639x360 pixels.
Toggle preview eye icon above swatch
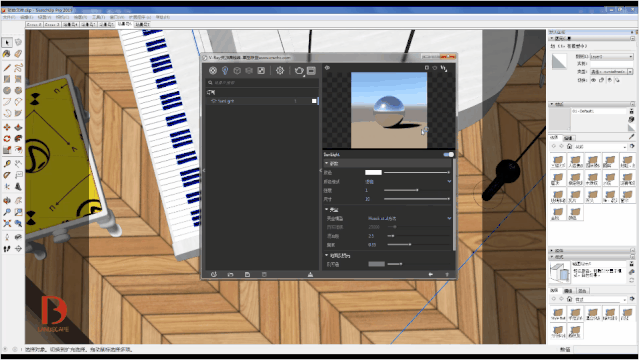pos(327,68)
